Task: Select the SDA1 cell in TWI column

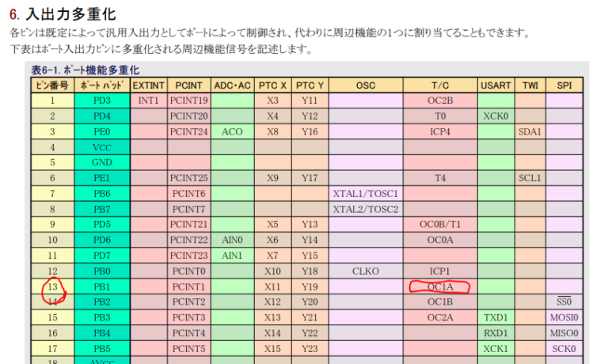Action: pyautogui.click(x=530, y=131)
